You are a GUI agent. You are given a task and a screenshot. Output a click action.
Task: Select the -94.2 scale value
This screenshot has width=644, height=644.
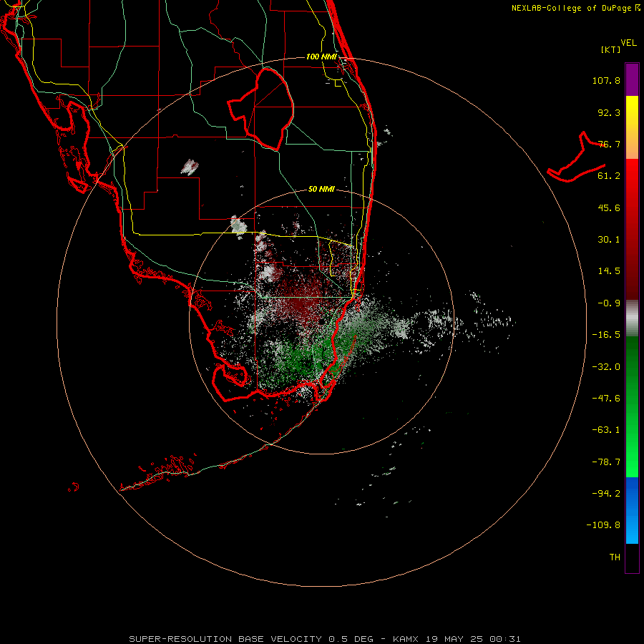click(x=606, y=493)
